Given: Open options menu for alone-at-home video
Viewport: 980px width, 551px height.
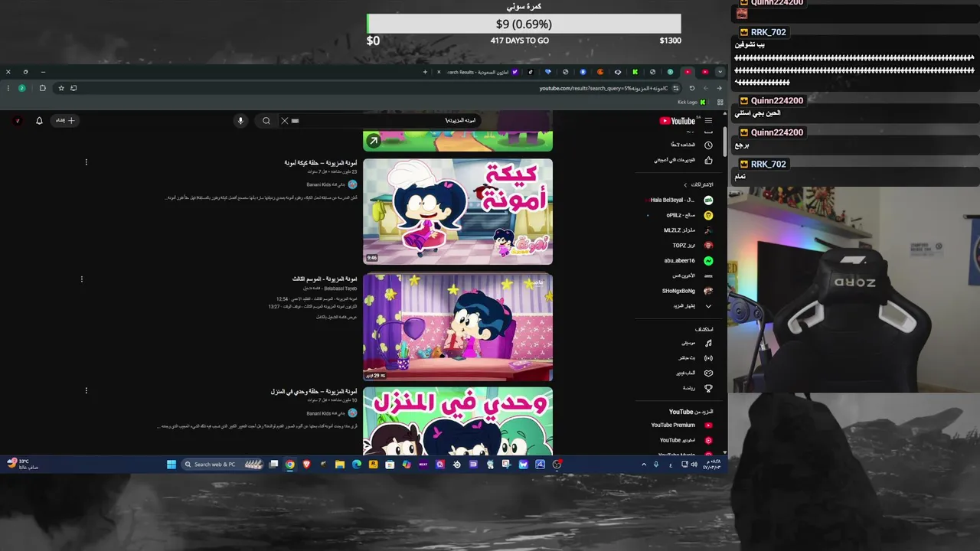Looking at the screenshot, I should (x=86, y=390).
